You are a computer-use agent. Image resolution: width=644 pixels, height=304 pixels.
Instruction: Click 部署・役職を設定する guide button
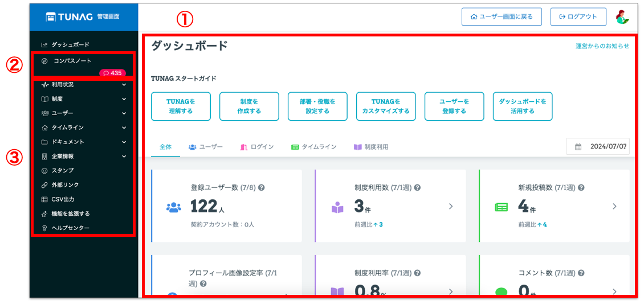click(x=317, y=106)
